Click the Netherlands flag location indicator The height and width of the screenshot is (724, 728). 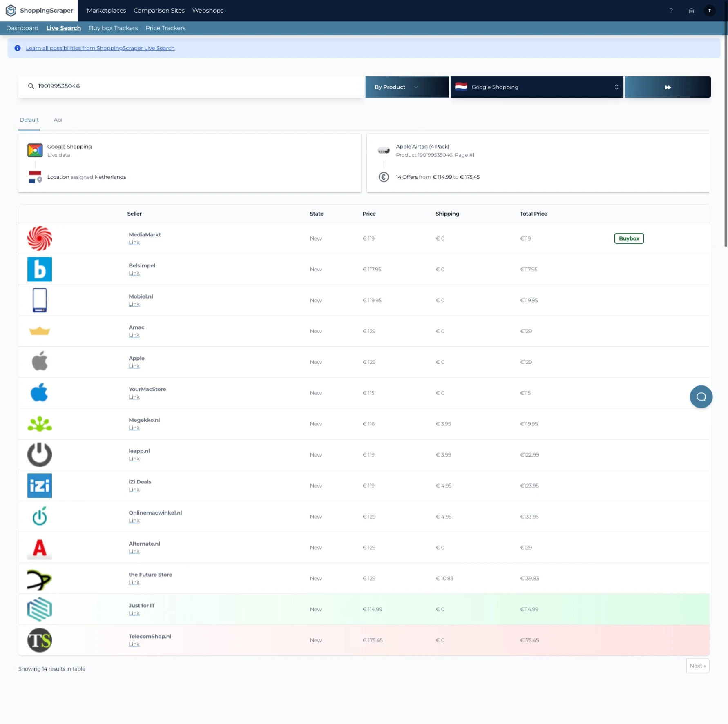point(35,177)
